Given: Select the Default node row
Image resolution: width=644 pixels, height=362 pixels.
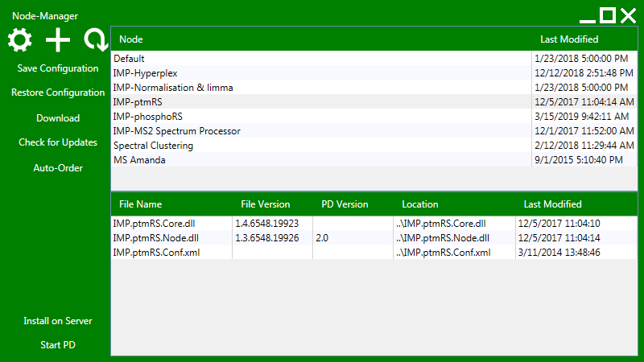Looking at the screenshot, I should click(374, 58).
